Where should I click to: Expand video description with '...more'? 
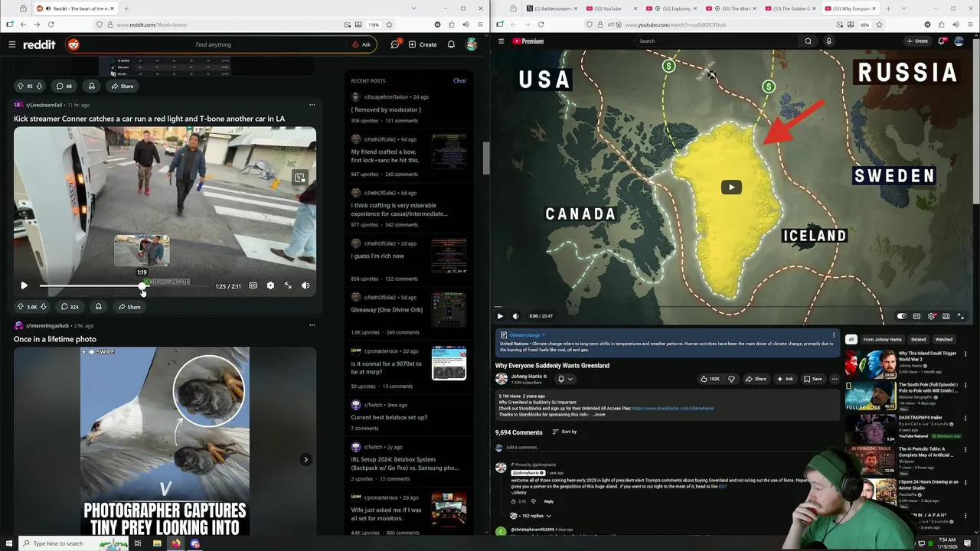coord(599,414)
